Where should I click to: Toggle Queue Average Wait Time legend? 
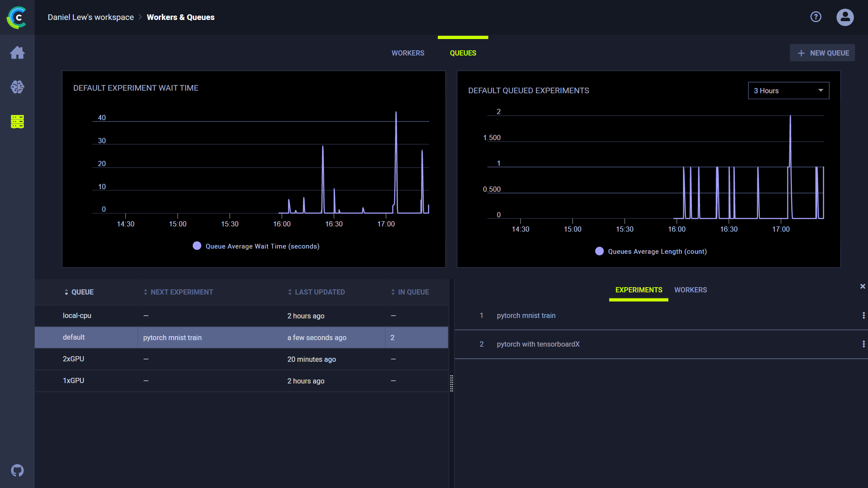256,246
